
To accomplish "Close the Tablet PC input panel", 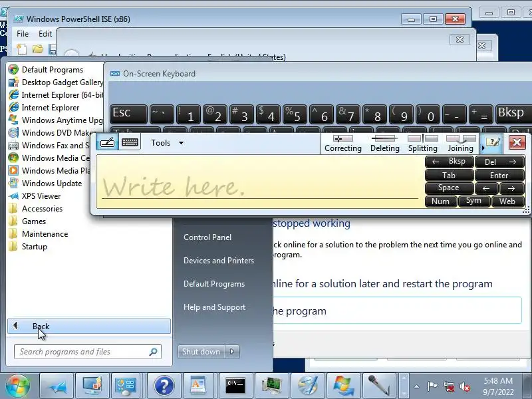I will point(517,142).
